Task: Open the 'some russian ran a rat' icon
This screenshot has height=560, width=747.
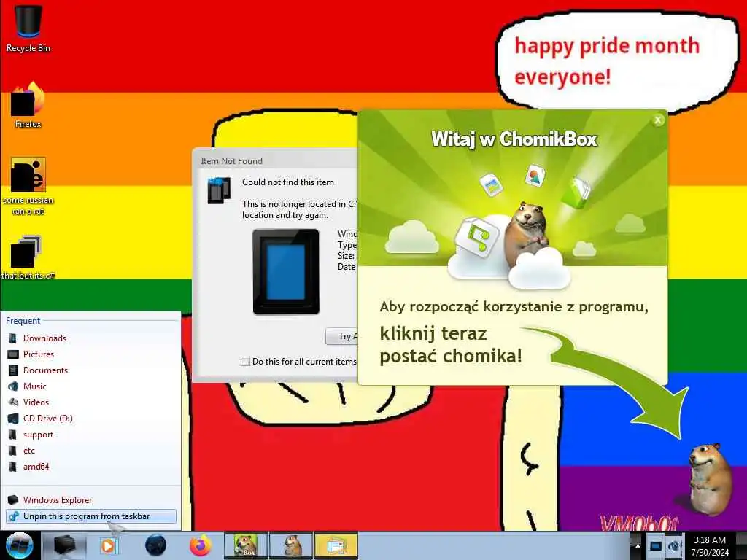Action: (28, 186)
